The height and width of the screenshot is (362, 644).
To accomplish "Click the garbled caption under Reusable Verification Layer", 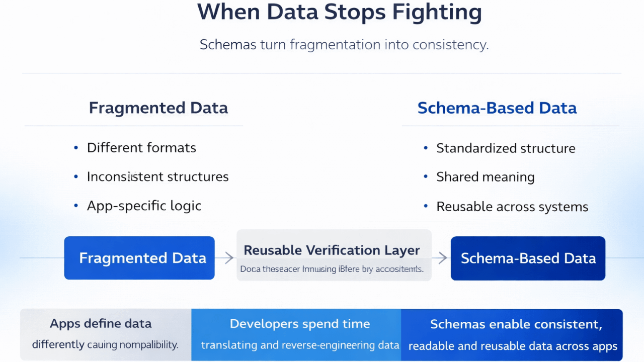I will pos(332,269).
